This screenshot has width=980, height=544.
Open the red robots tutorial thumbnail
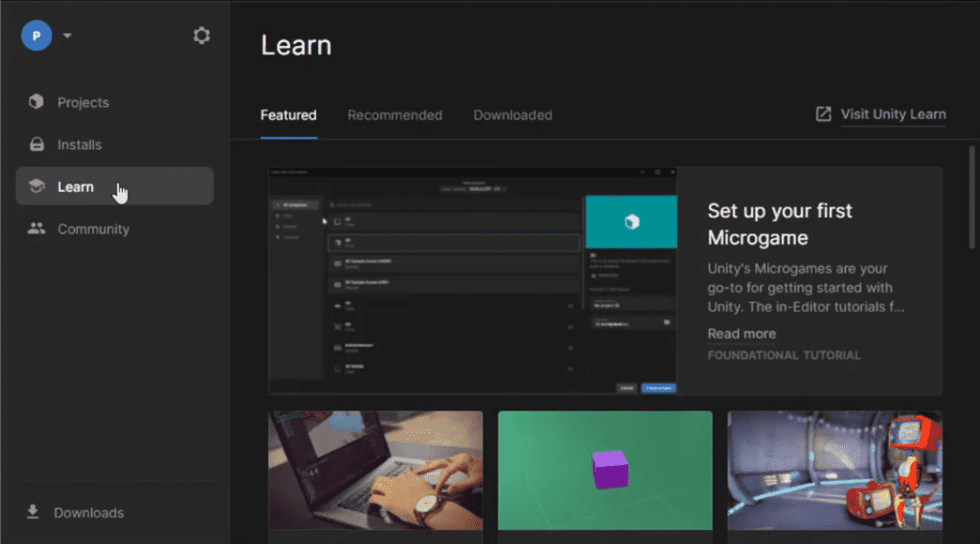point(835,470)
